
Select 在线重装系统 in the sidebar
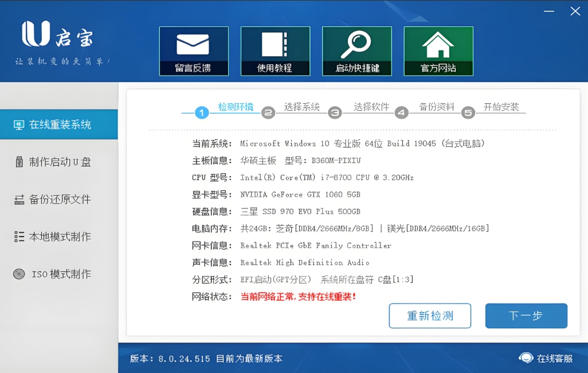point(59,125)
